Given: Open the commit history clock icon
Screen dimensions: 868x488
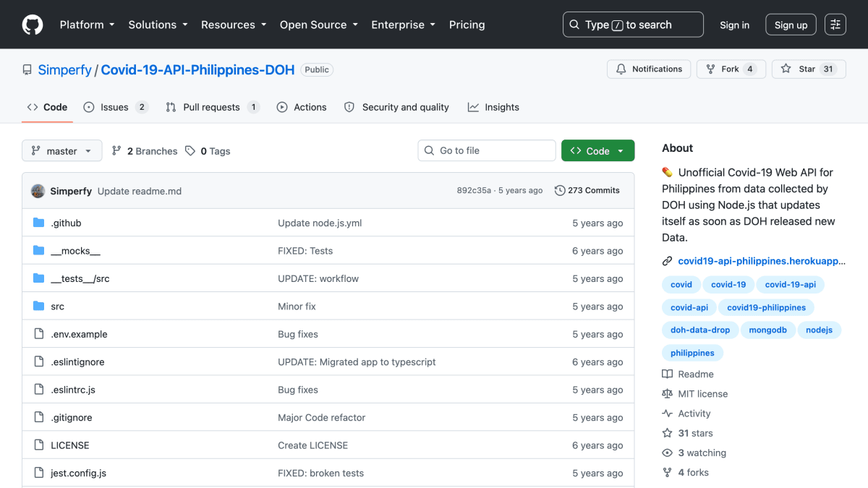Looking at the screenshot, I should (560, 191).
